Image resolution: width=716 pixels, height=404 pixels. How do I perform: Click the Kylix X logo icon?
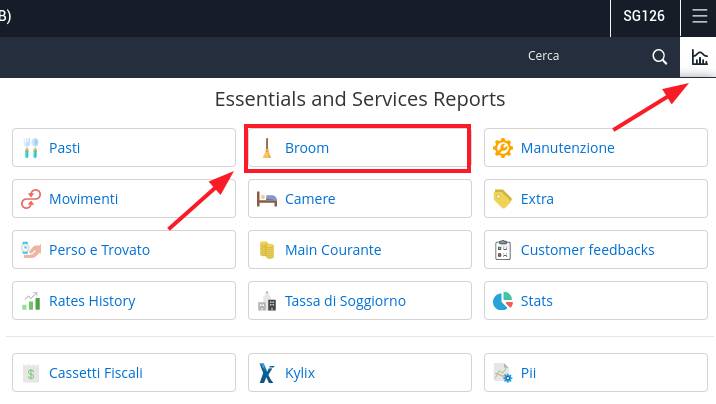267,373
